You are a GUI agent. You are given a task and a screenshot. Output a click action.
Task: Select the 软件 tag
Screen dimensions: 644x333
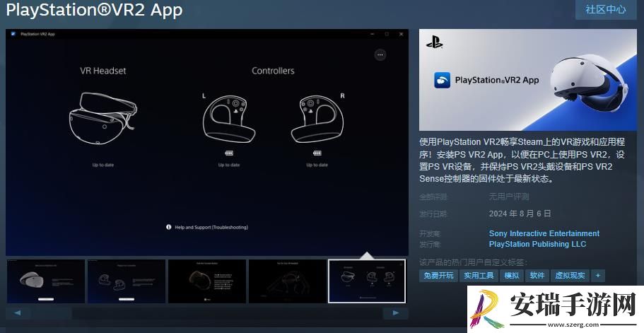coord(537,276)
